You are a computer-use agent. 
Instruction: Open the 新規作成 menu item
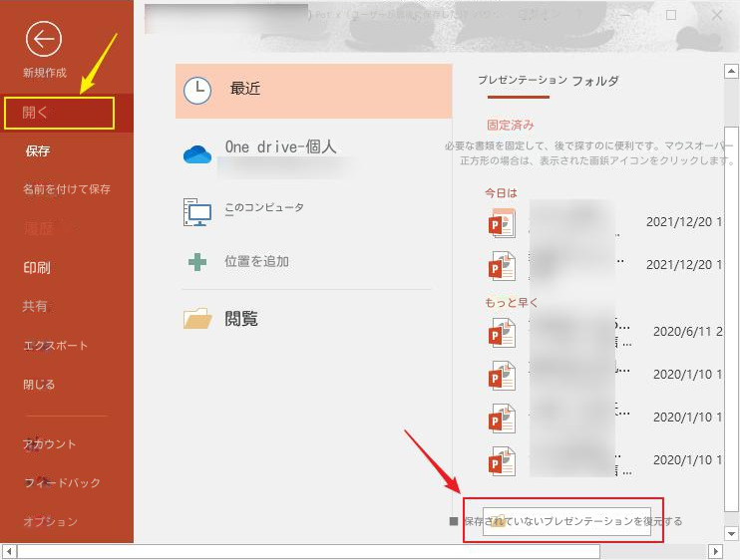(x=45, y=73)
